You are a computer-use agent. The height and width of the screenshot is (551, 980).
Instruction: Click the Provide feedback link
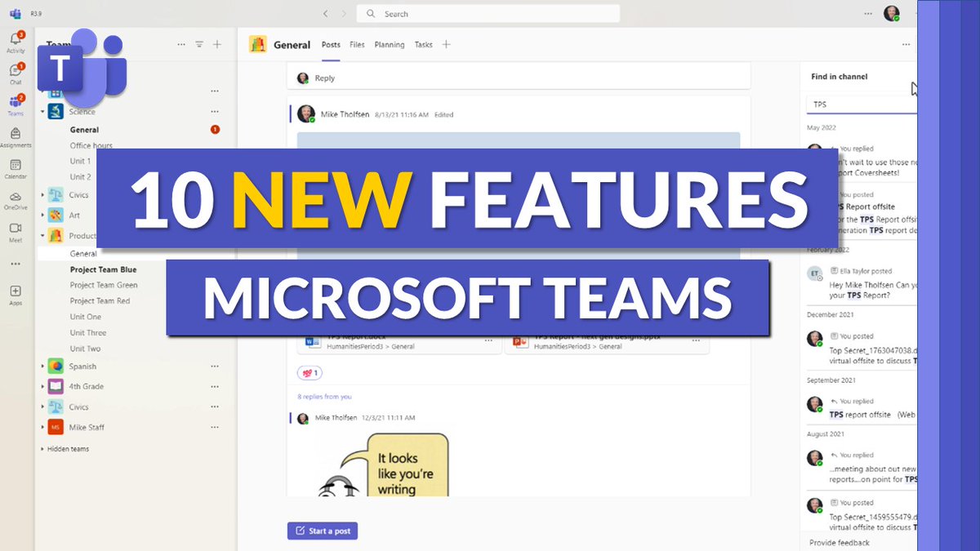[840, 543]
